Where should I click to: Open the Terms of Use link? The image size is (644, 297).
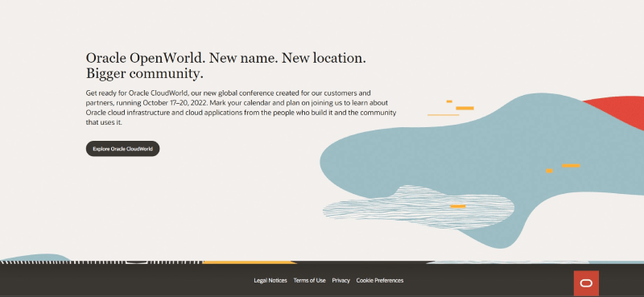pos(309,281)
